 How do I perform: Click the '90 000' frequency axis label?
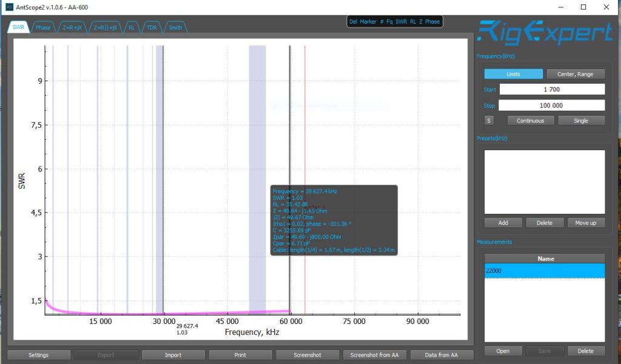click(x=417, y=321)
